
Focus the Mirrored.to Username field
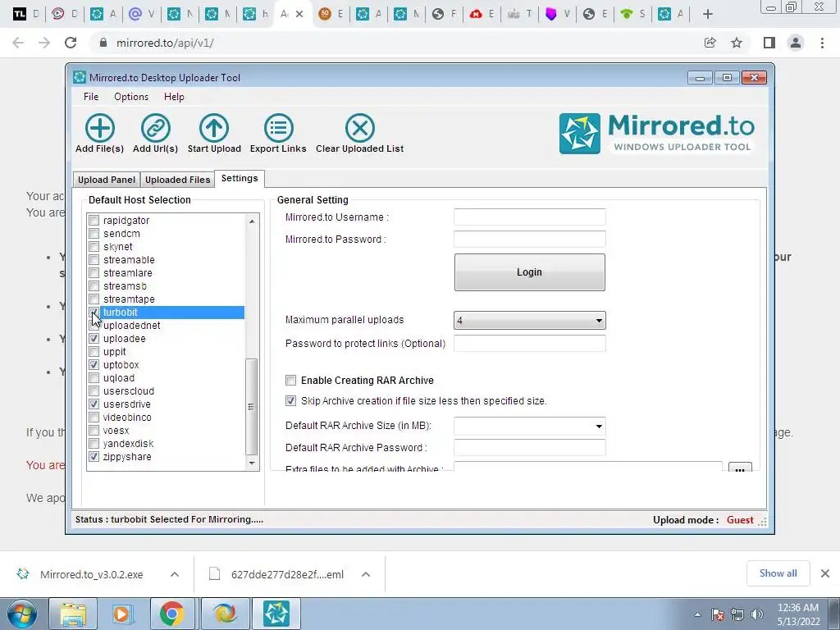click(x=529, y=217)
